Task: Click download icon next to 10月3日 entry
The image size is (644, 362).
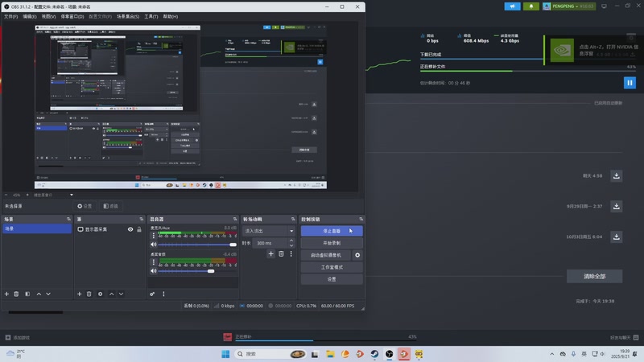Action: (x=617, y=237)
